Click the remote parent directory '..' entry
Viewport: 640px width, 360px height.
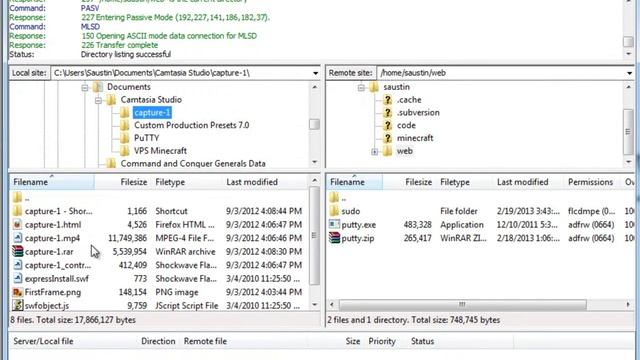[481, 198]
